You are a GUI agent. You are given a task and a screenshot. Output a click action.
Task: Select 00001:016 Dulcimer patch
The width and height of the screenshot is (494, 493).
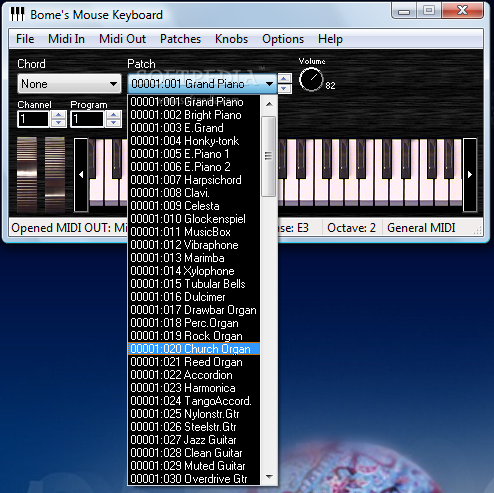[194, 297]
